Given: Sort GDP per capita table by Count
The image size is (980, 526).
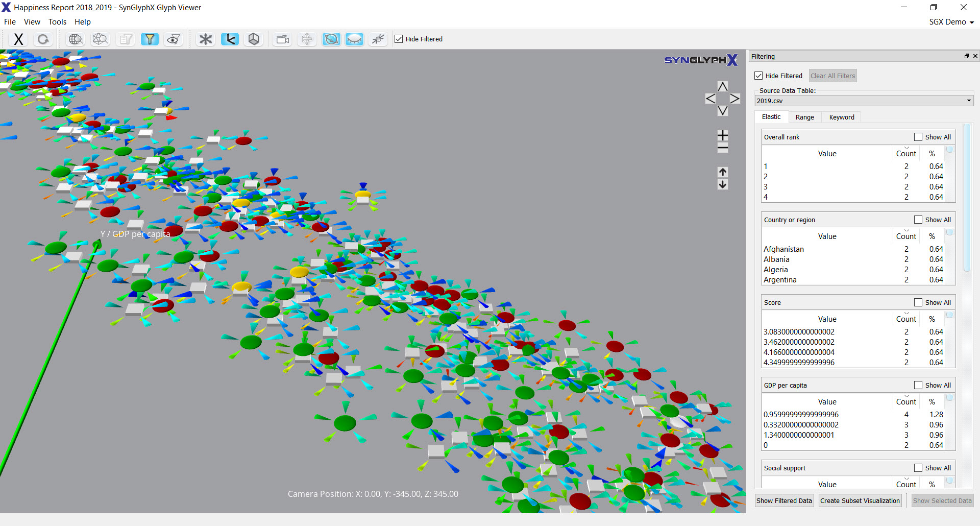Looking at the screenshot, I should (906, 401).
